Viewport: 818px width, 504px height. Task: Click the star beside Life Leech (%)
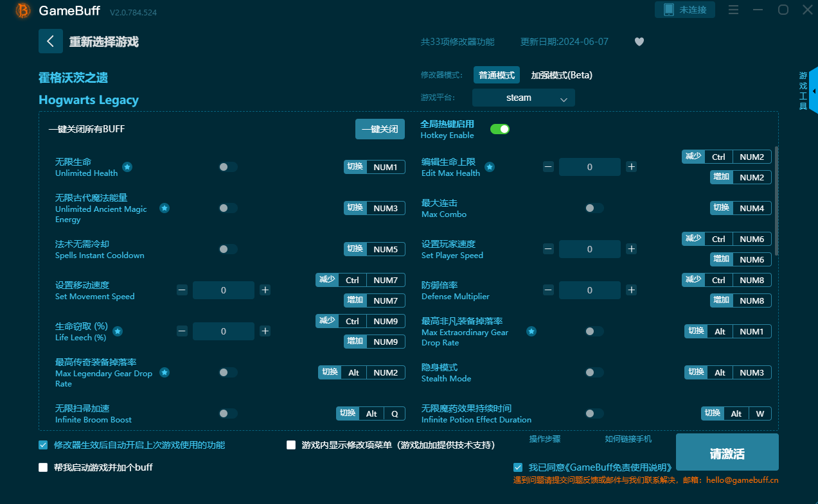pyautogui.click(x=117, y=331)
